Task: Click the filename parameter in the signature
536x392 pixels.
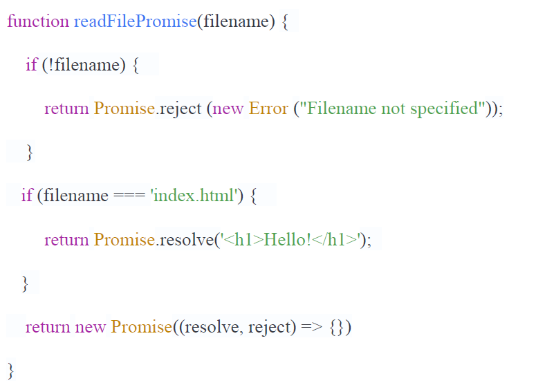Action: (x=237, y=21)
